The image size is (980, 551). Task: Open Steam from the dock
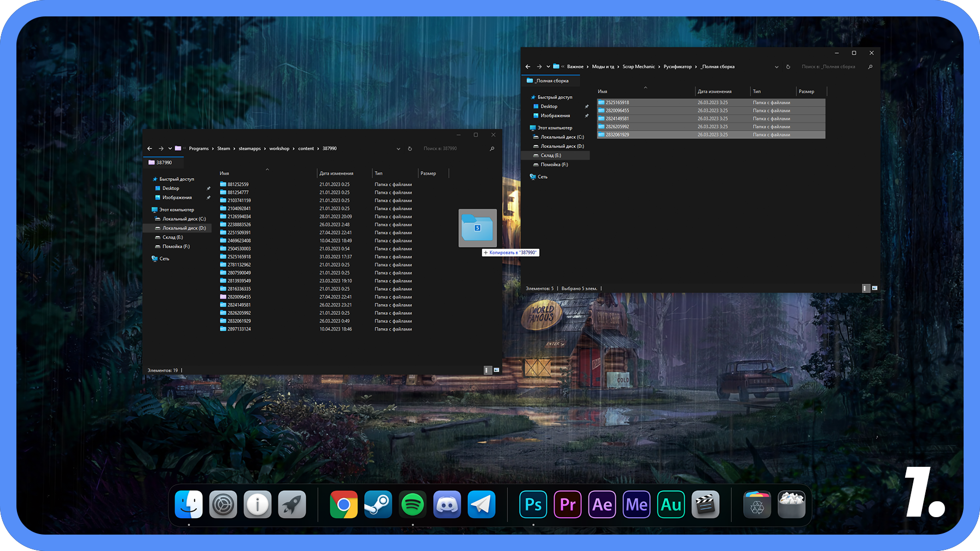coord(378,504)
